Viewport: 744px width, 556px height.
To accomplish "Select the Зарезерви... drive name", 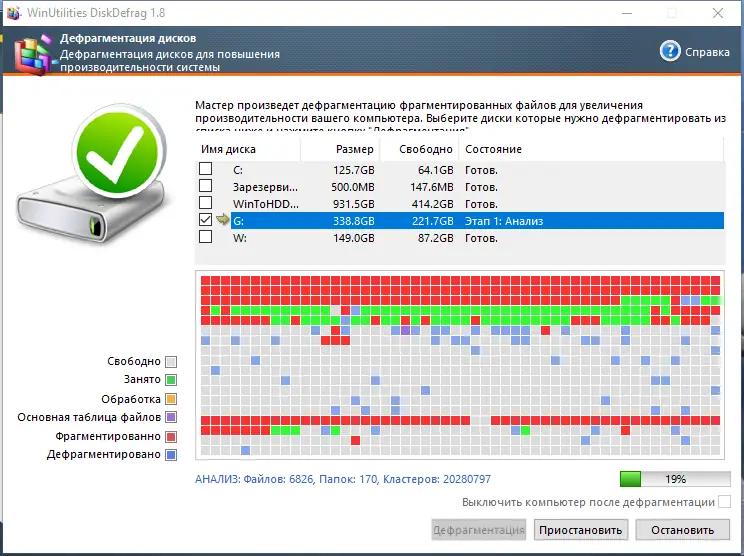I will click(265, 187).
